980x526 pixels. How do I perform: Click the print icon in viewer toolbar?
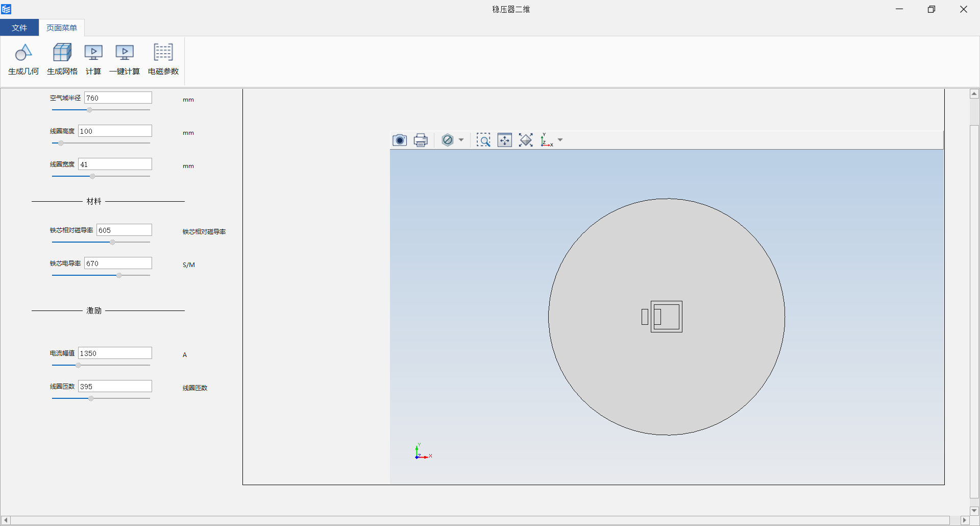click(421, 140)
